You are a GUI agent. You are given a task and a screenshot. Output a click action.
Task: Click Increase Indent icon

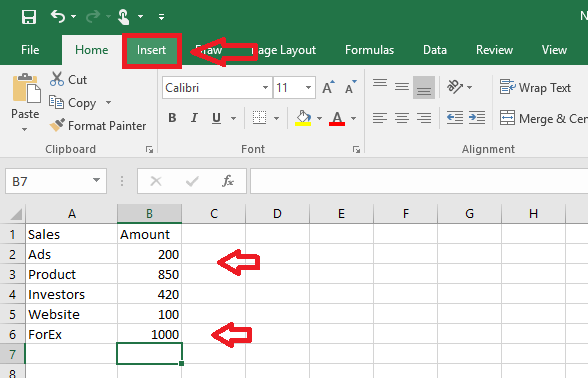tap(477, 118)
